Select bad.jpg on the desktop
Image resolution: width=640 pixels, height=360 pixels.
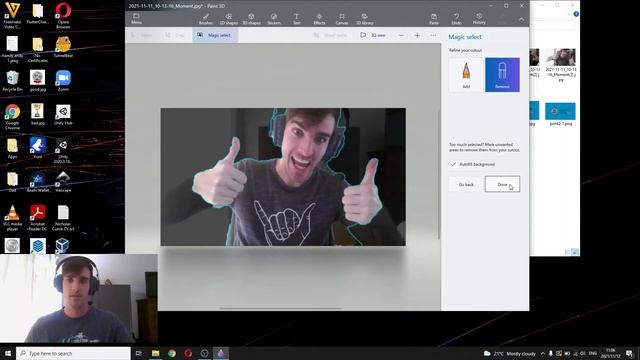(x=38, y=114)
